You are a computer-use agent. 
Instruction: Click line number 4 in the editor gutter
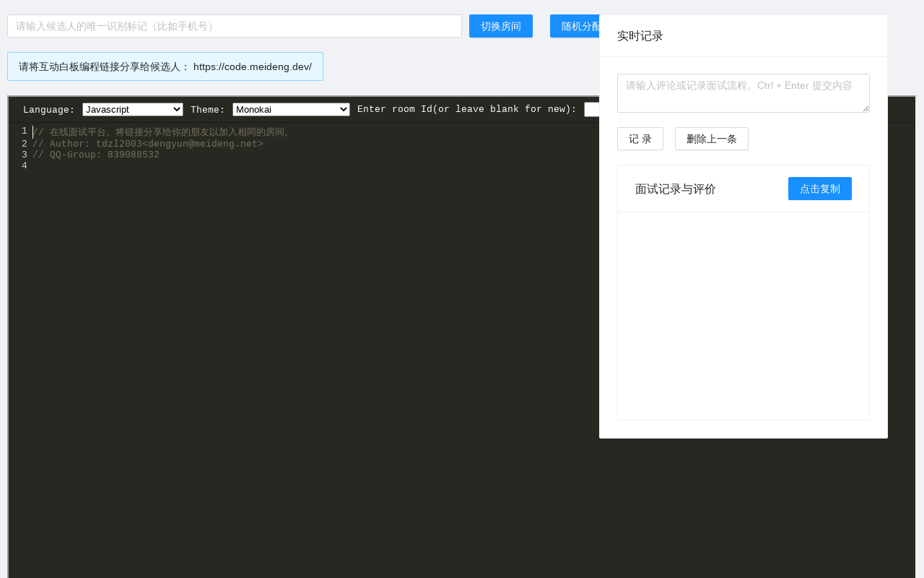click(25, 165)
